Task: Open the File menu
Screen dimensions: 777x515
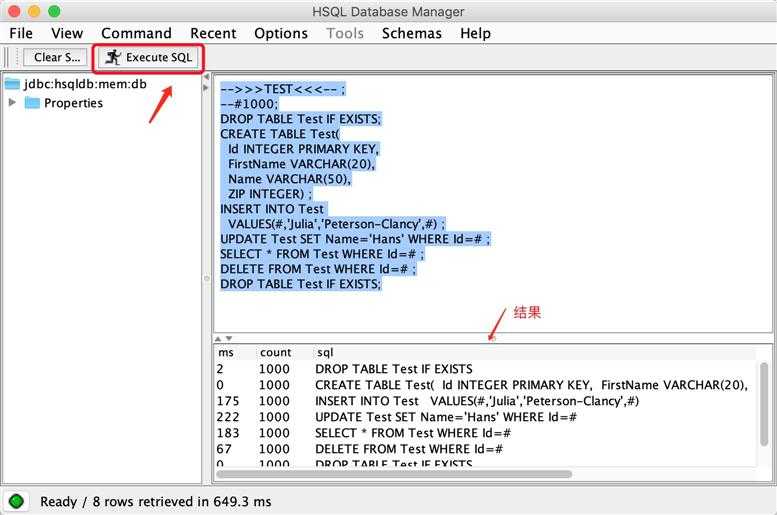Action: tap(21, 33)
